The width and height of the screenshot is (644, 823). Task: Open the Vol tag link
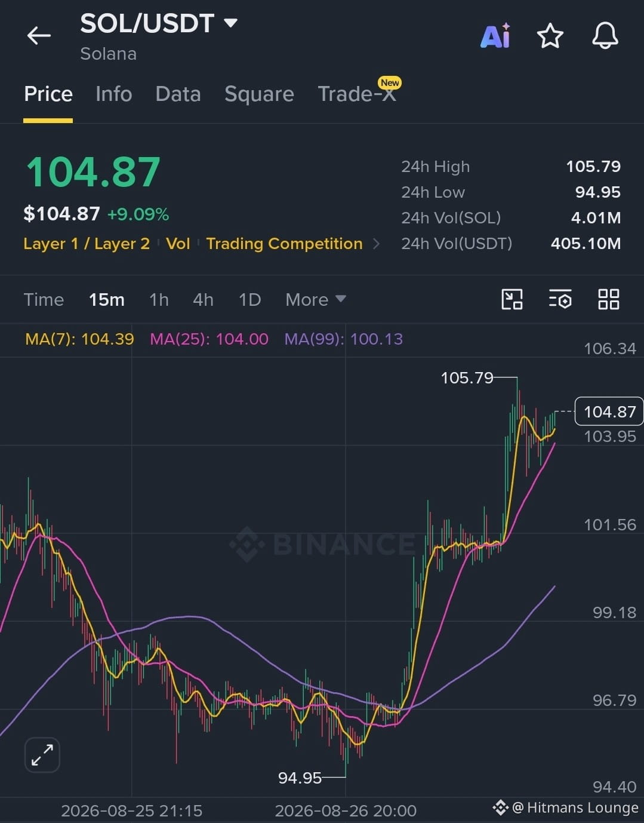pos(178,244)
